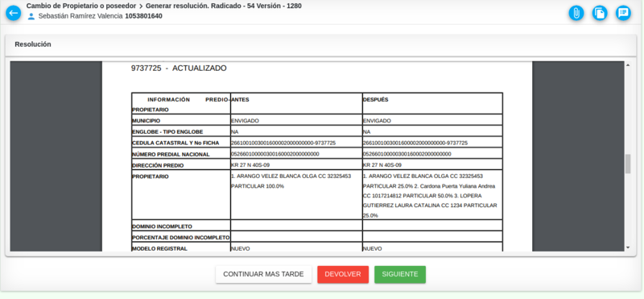This screenshot has width=644, height=299.
Task: Click 'ENVIGADO' in the DESPUÉS column
Action: [x=377, y=121]
